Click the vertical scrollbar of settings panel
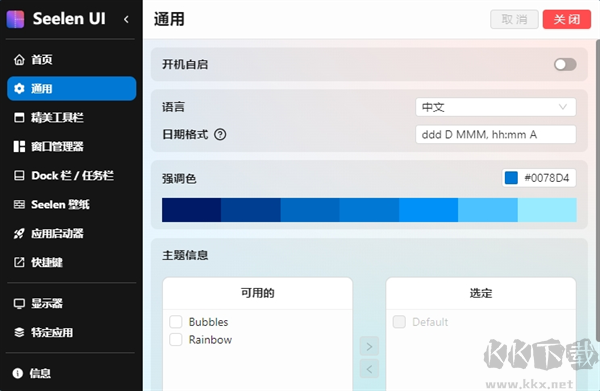The height and width of the screenshot is (391, 600). coord(598,191)
